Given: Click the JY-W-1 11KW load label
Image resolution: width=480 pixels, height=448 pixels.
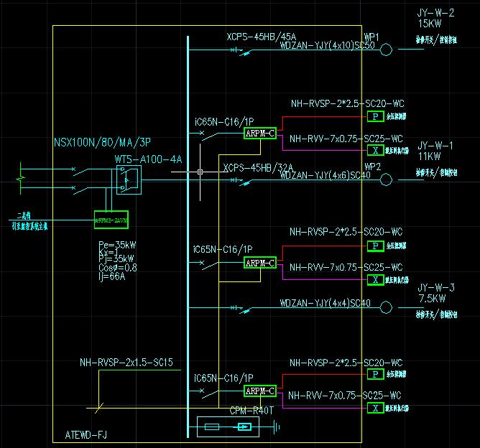Looking at the screenshot, I should [435, 150].
